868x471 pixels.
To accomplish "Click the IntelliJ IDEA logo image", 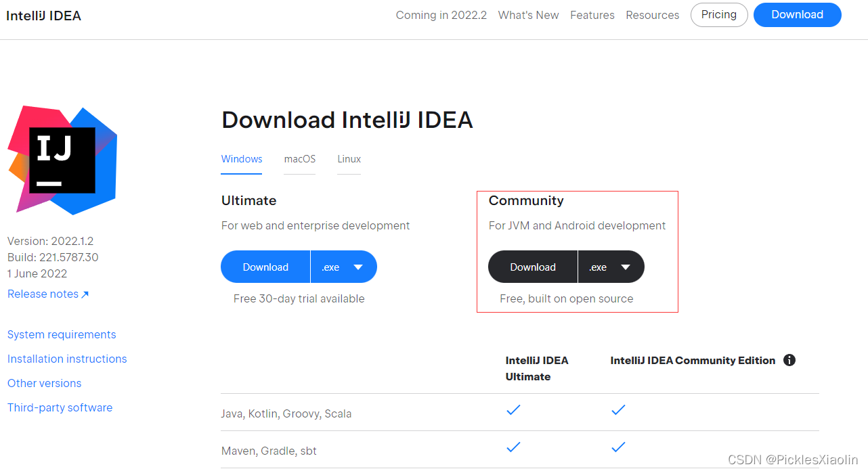I will pyautogui.click(x=62, y=160).
